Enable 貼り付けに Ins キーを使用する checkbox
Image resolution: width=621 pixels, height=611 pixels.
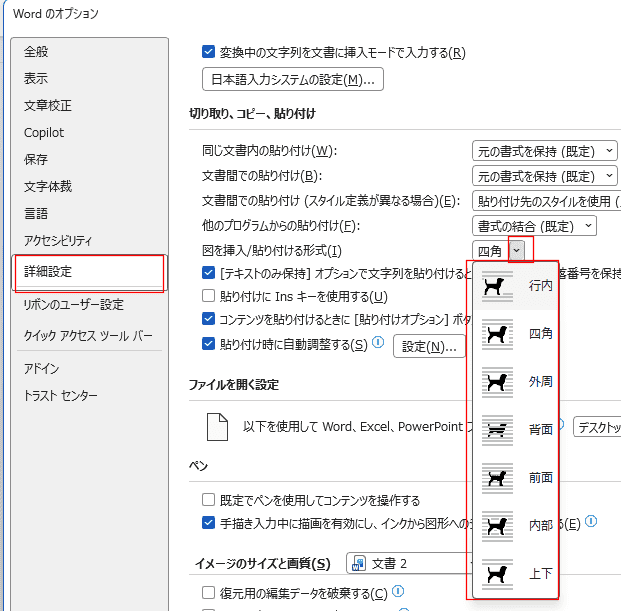tap(208, 296)
